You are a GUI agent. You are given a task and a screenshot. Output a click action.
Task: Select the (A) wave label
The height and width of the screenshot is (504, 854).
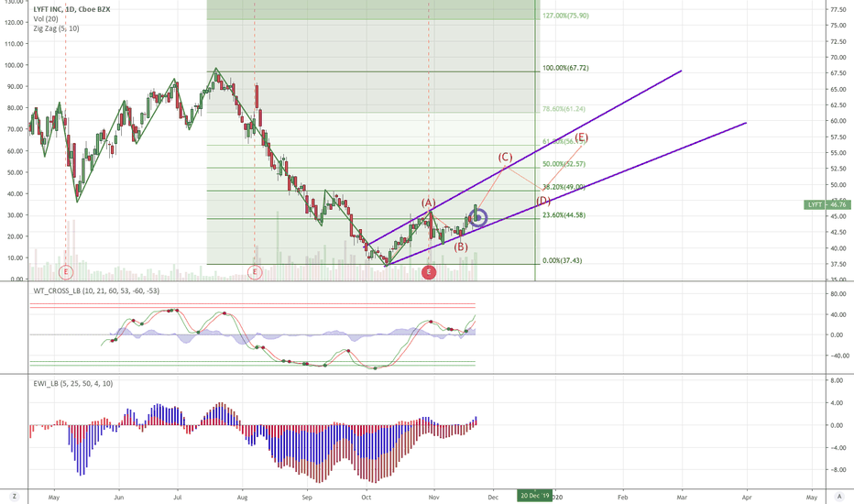coord(429,203)
